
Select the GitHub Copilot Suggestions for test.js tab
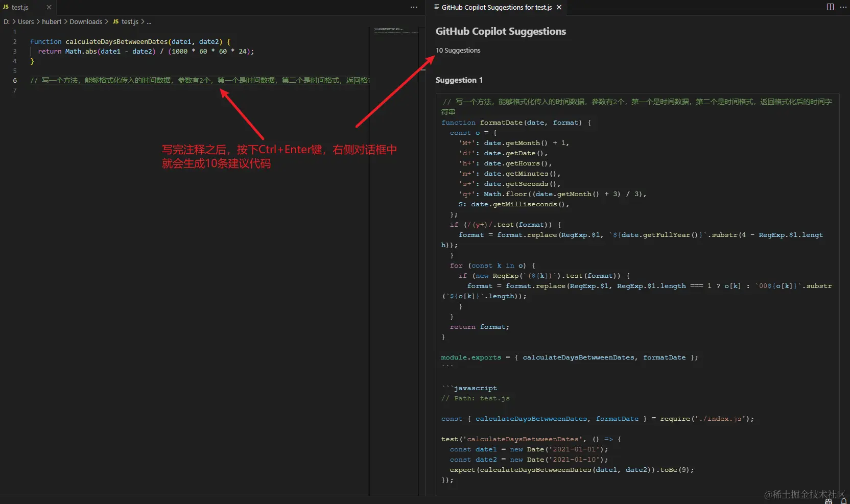498,7
